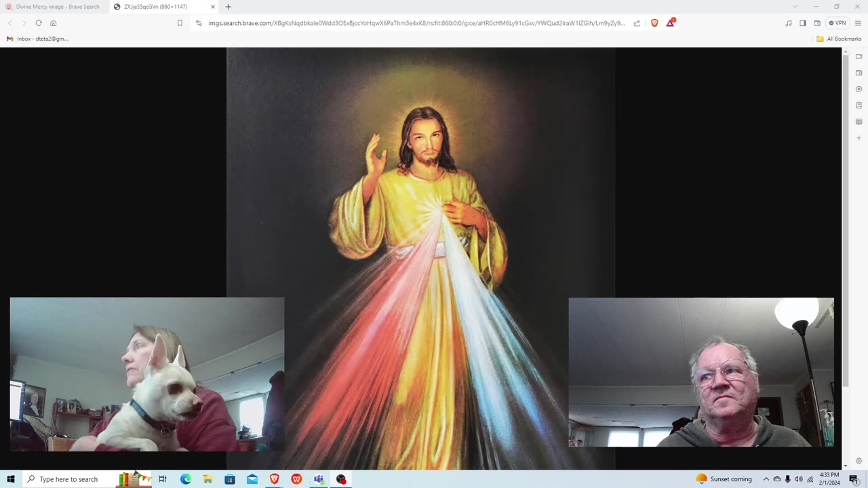Open the WPS Office taskbar icon
This screenshot has height=488, width=868.
point(296,479)
